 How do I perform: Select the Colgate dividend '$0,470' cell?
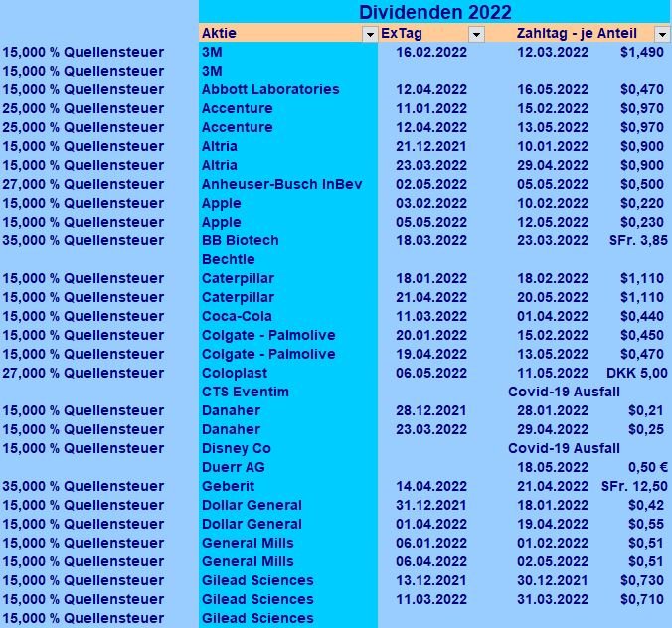(x=642, y=354)
